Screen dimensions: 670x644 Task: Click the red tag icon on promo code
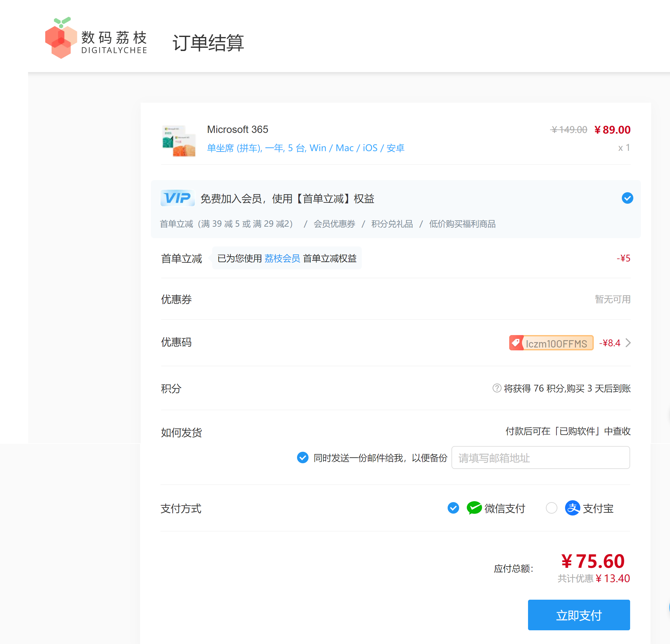516,343
